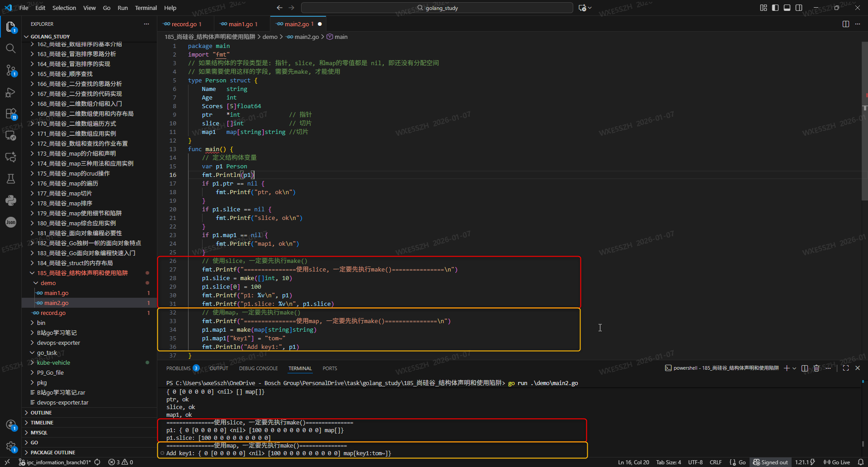Open record.go in the explorer tree
The width and height of the screenshot is (868, 467).
tap(89, 313)
